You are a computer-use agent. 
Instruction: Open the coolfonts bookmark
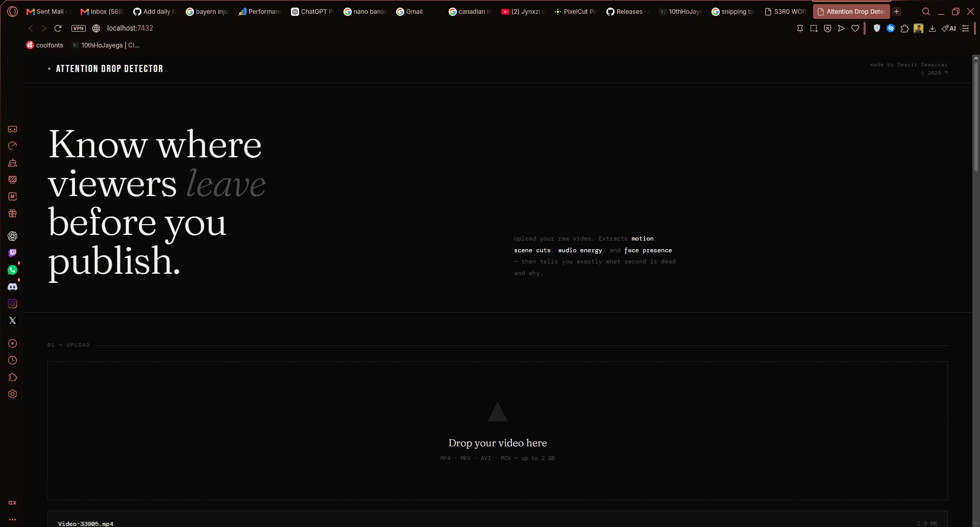[x=45, y=45]
